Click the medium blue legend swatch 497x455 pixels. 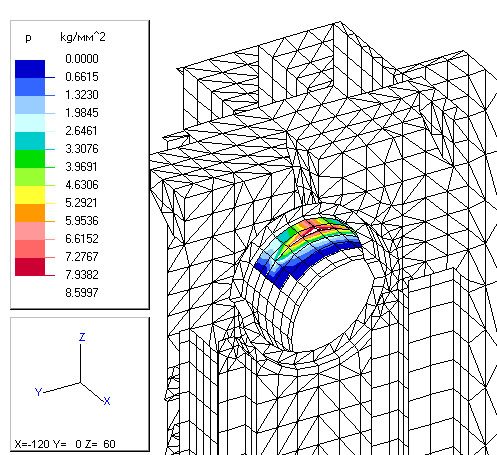(30, 87)
